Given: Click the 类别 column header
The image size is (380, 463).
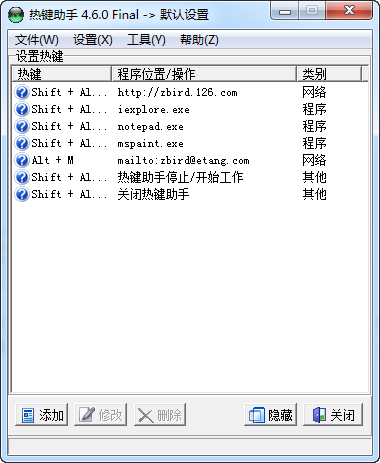Looking at the screenshot, I should (329, 74).
